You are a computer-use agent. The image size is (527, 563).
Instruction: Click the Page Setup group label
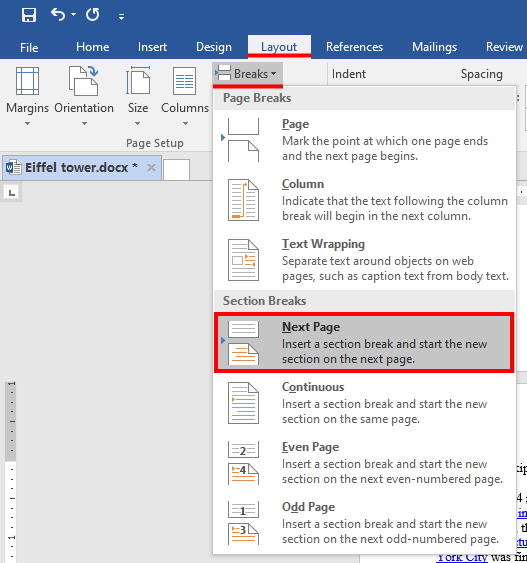[x=155, y=143]
